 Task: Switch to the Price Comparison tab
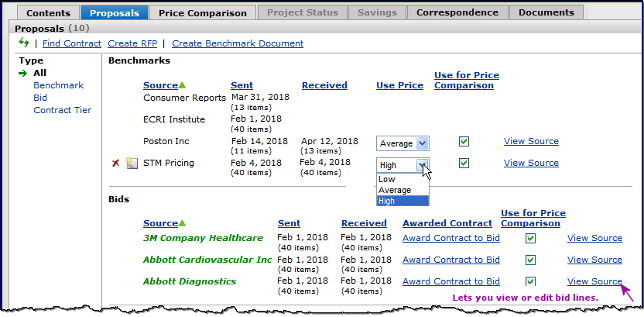tap(202, 12)
